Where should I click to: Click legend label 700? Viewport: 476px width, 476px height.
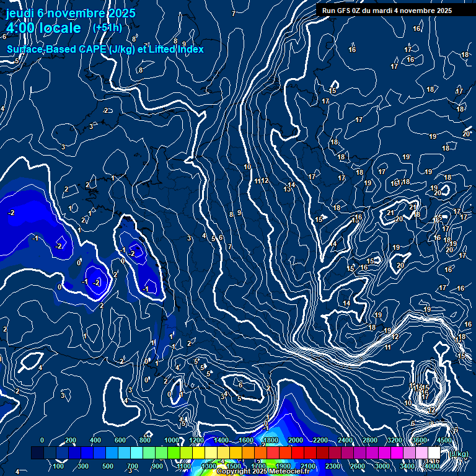click(x=133, y=466)
